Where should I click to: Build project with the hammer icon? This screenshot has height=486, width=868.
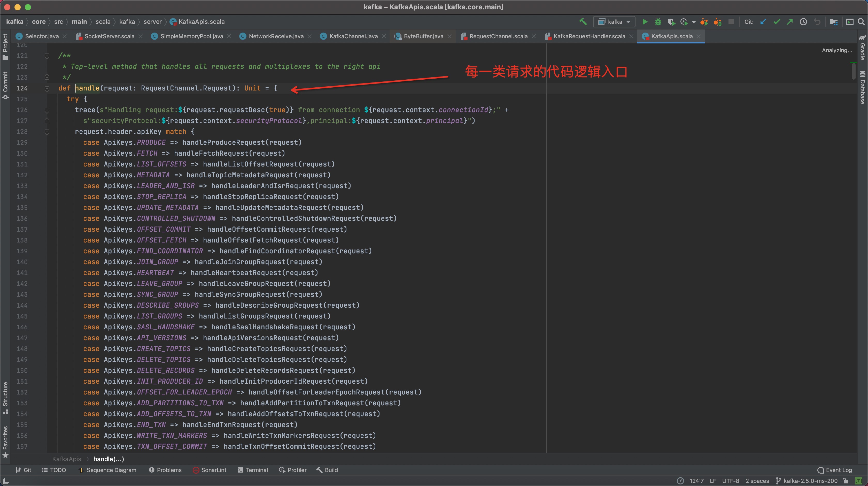[x=583, y=22]
